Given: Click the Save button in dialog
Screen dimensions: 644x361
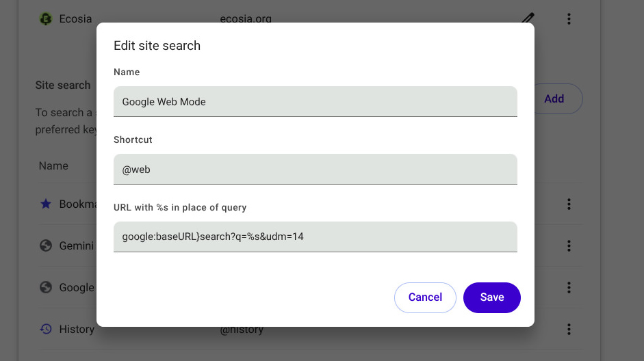Looking at the screenshot, I should pyautogui.click(x=491, y=297).
